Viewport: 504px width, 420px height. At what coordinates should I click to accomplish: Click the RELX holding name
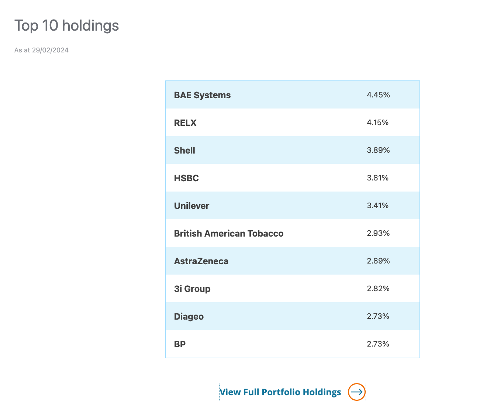(x=185, y=123)
